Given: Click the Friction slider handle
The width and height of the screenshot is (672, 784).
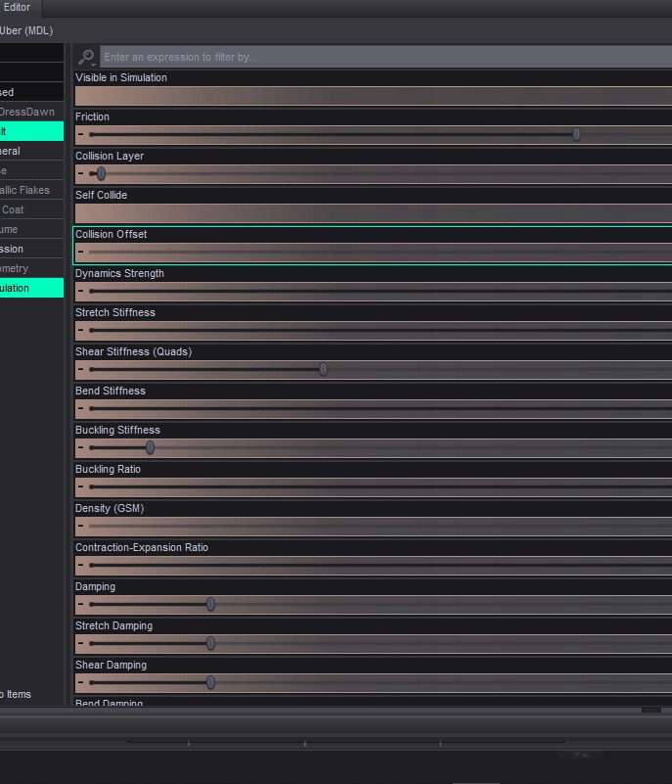Looking at the screenshot, I should tap(576, 134).
